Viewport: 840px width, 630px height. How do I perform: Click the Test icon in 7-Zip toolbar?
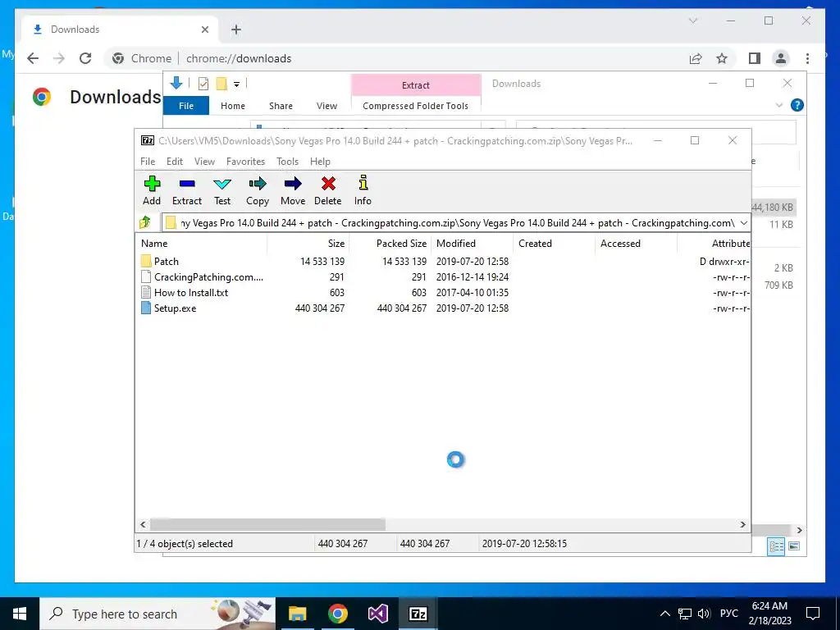point(222,184)
